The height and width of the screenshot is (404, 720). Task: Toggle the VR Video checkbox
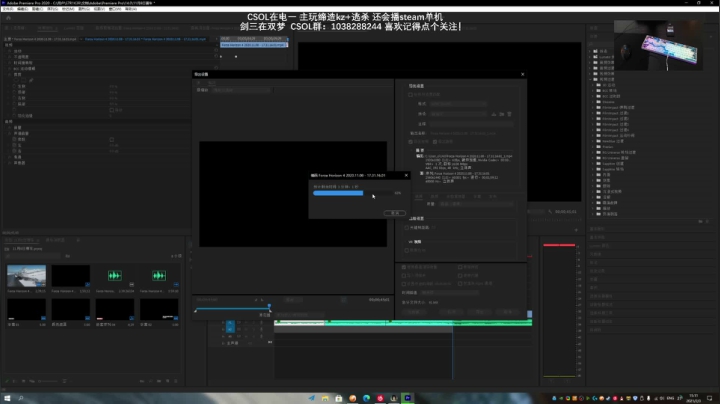[407, 250]
